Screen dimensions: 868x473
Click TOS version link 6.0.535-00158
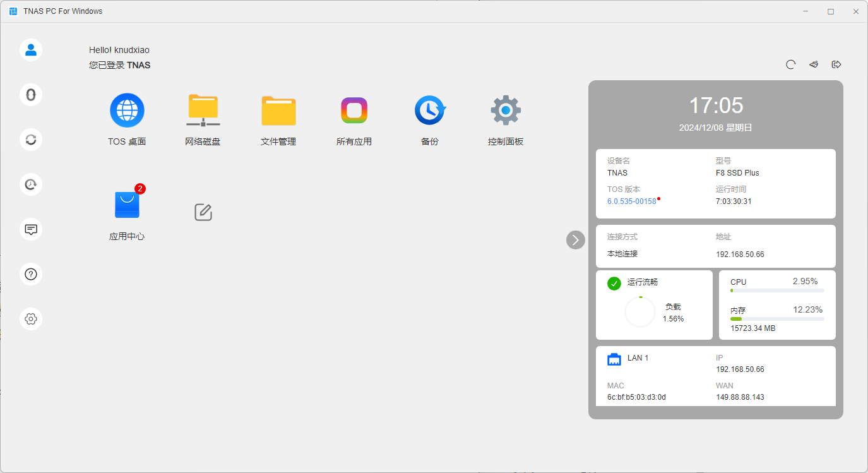pyautogui.click(x=632, y=201)
